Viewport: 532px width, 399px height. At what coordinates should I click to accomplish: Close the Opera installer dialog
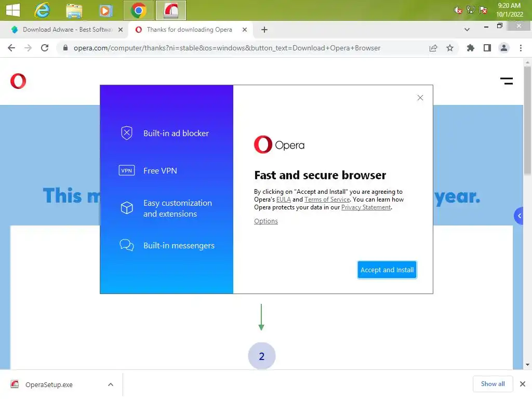pyautogui.click(x=420, y=98)
